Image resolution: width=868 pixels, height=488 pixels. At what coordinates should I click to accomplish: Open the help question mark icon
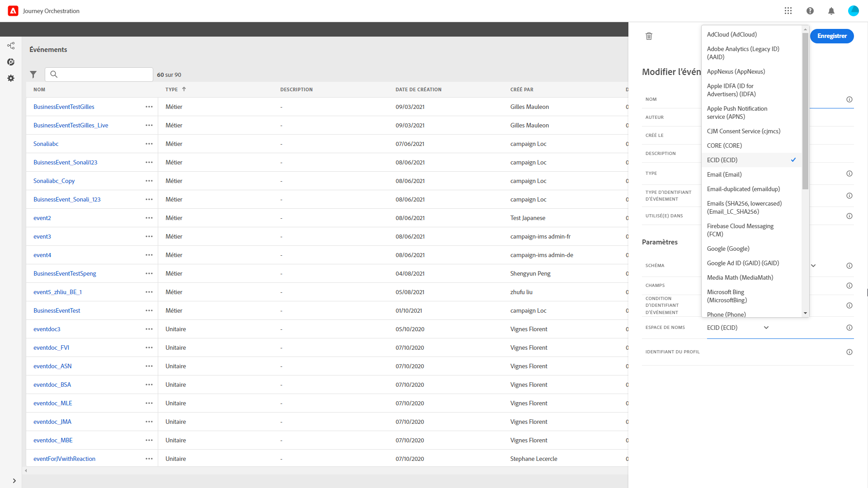coord(810,11)
